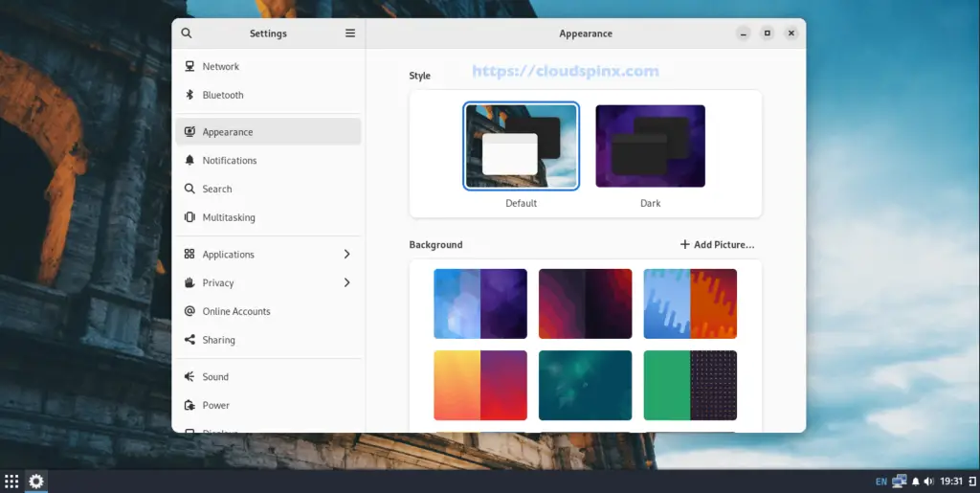Choose the yellow-orange gradient background
This screenshot has width=980, height=493.
pyautogui.click(x=479, y=385)
